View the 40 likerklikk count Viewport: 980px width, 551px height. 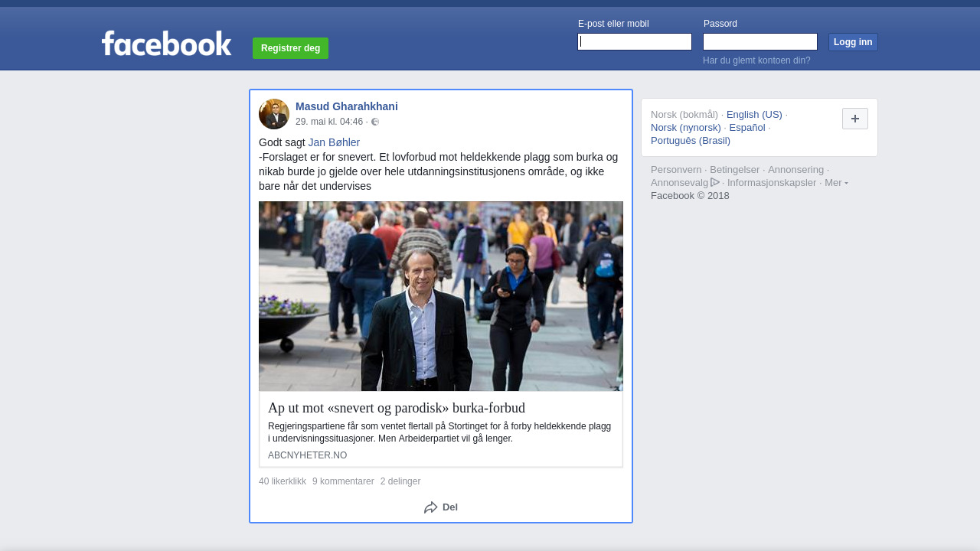click(x=283, y=481)
